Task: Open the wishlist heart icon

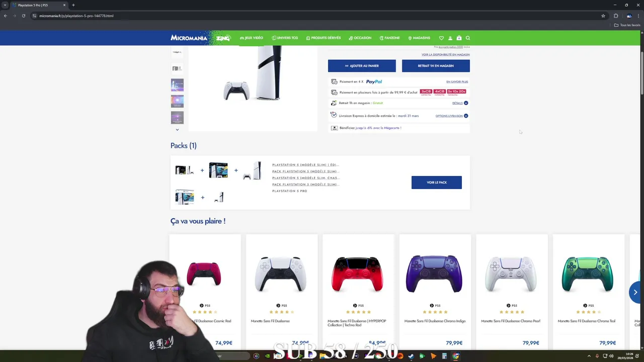Action: tap(441, 38)
